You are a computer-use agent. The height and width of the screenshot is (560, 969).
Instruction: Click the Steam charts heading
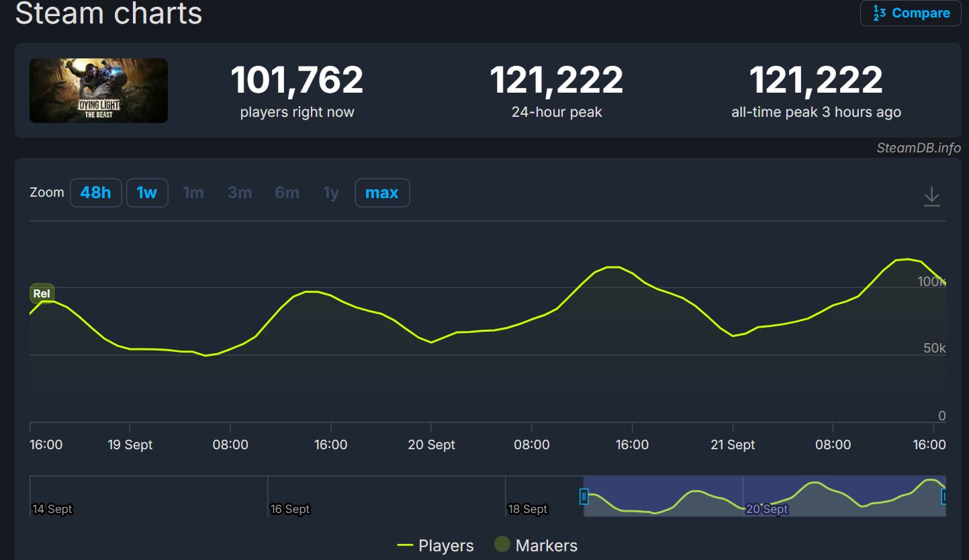[109, 13]
